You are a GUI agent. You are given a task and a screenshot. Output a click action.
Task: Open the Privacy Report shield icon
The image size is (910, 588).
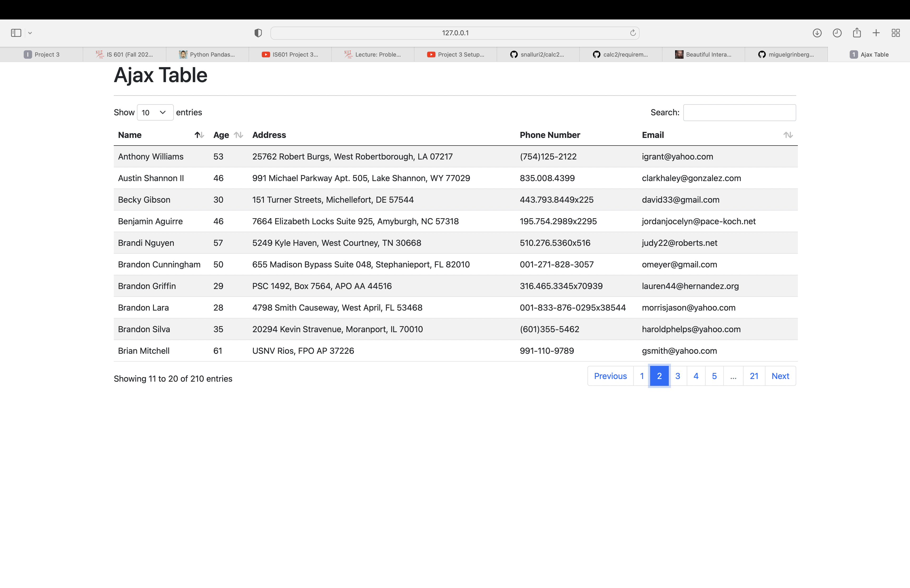click(258, 33)
